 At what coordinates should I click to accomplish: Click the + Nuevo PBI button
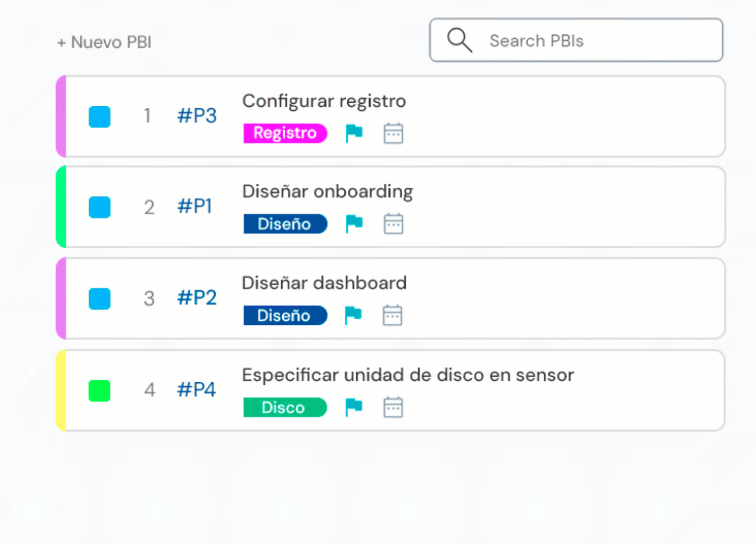click(104, 42)
